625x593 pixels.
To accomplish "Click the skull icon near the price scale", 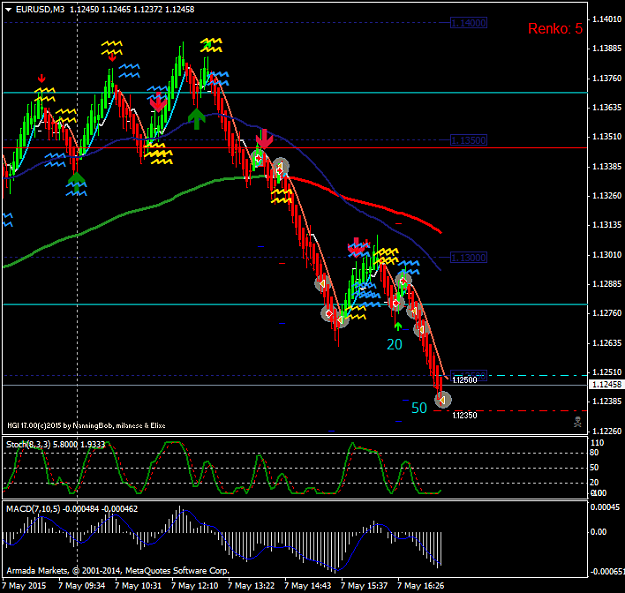I will coord(577,422).
